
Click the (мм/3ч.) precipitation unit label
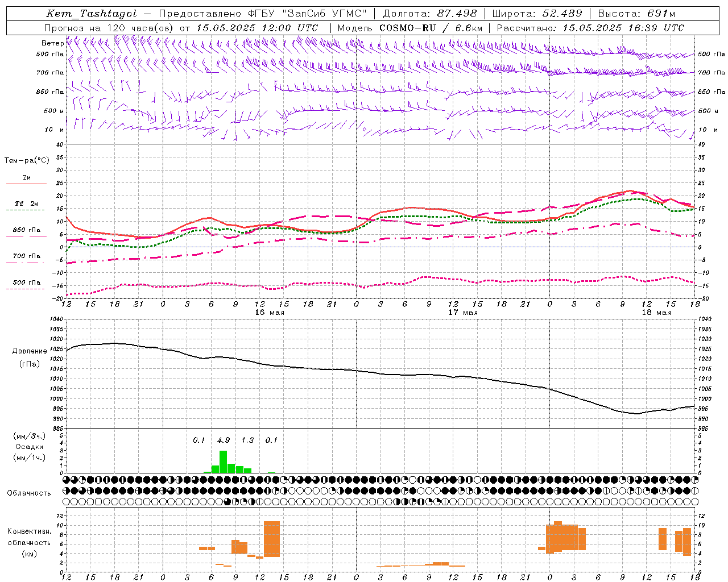[30, 436]
